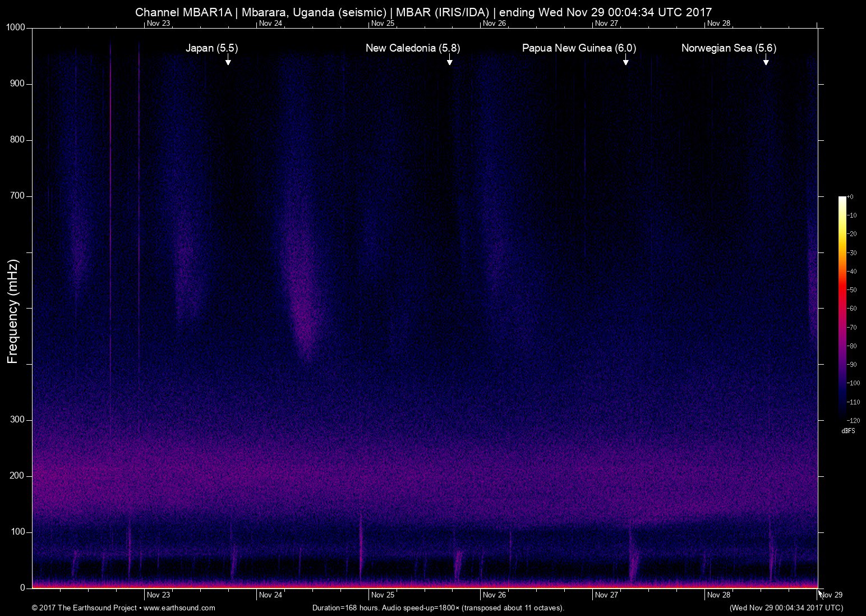Open the www.earthsound.com link in the footer

(x=179, y=608)
